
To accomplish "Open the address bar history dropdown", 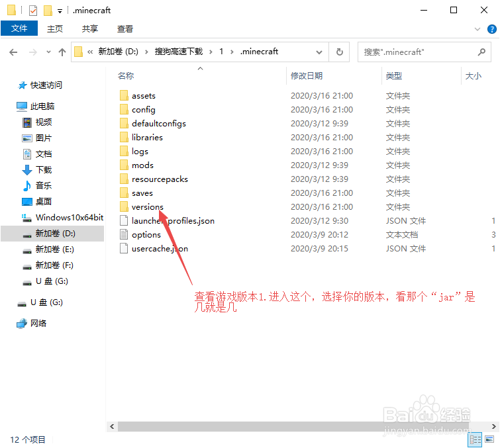I will (x=319, y=52).
